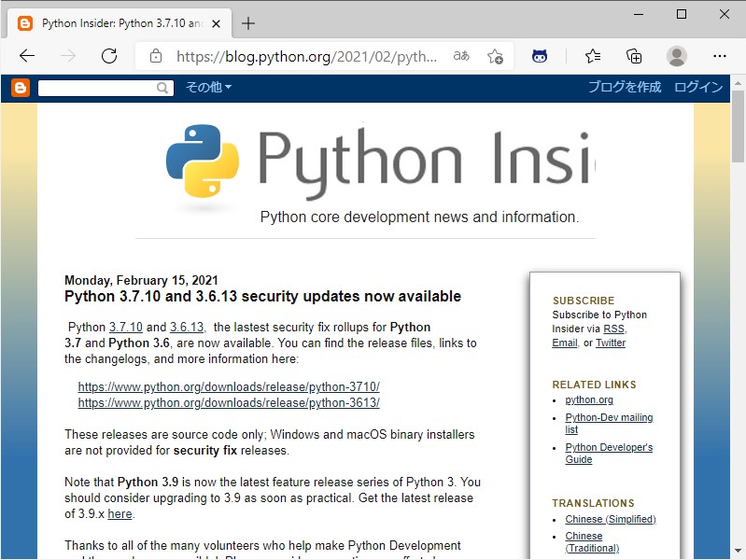Open Python Developer's Guide link
The image size is (746, 560).
609,454
